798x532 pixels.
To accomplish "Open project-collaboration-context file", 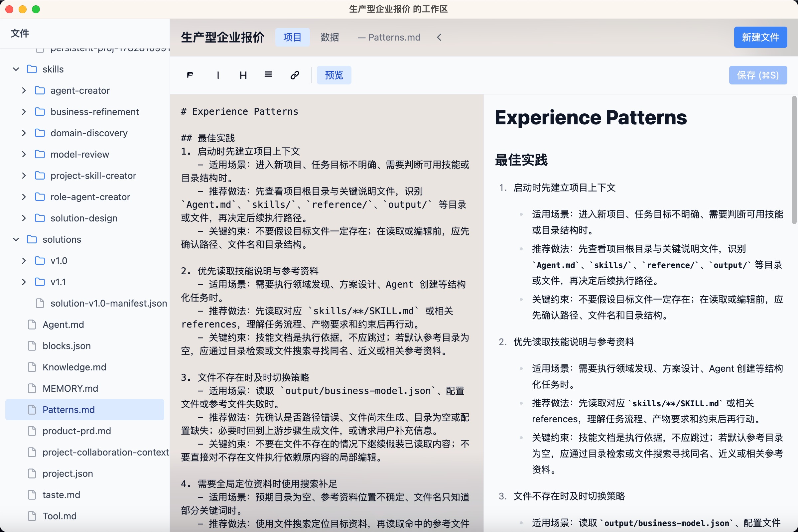I will [85, 453].
